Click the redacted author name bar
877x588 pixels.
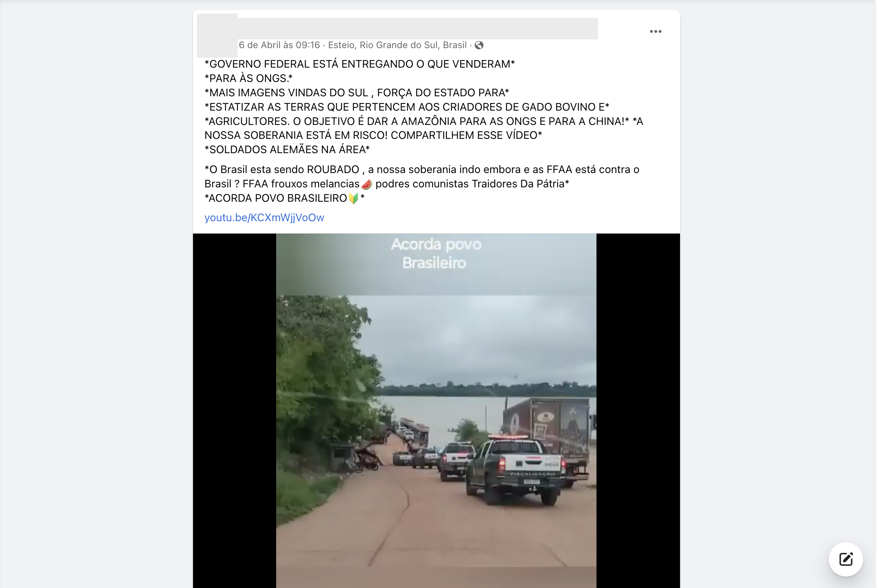click(x=418, y=29)
